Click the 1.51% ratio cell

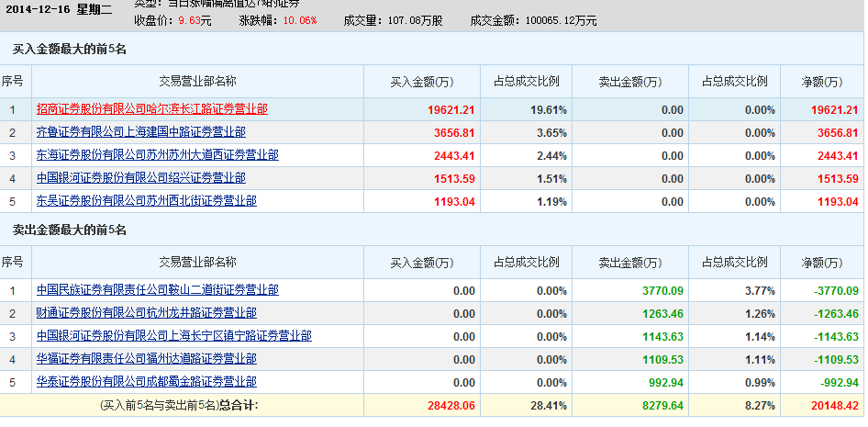click(x=552, y=179)
